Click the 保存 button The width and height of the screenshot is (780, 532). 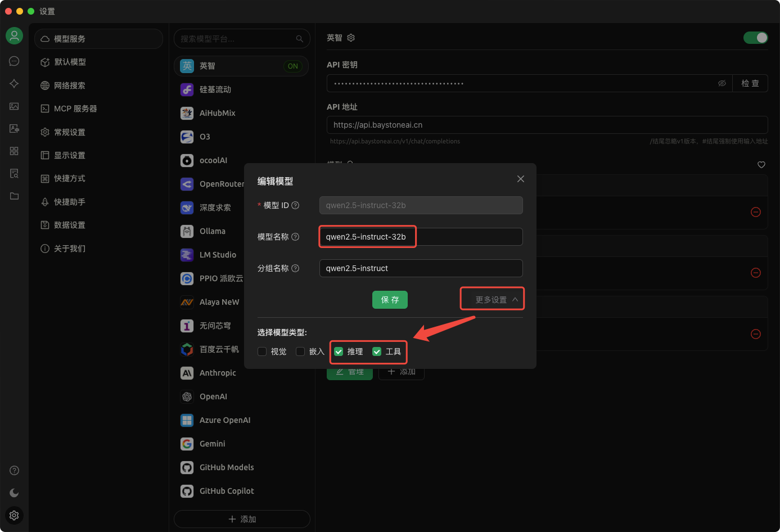coord(390,300)
